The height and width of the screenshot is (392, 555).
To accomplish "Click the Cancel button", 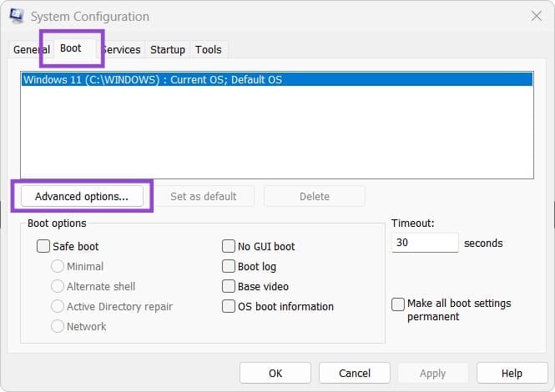I will pos(355,373).
